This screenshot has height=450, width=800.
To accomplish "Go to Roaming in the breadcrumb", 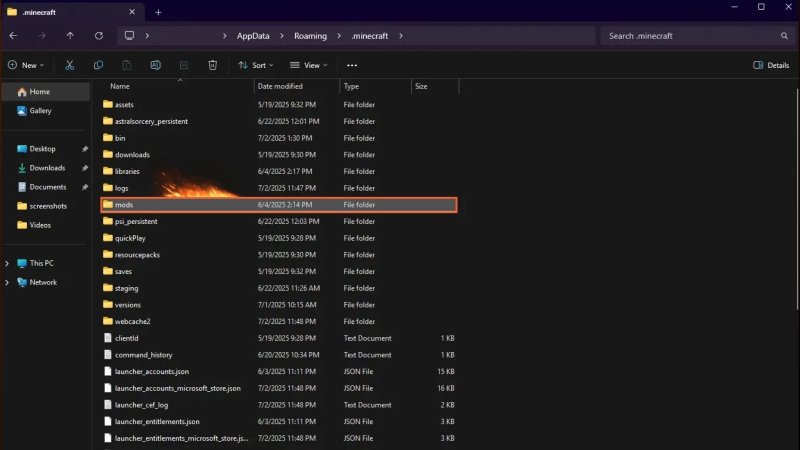I will [310, 36].
